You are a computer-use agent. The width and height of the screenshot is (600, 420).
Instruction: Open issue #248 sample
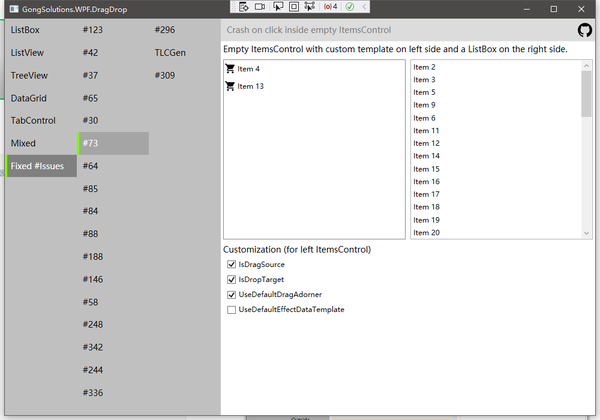click(x=113, y=324)
